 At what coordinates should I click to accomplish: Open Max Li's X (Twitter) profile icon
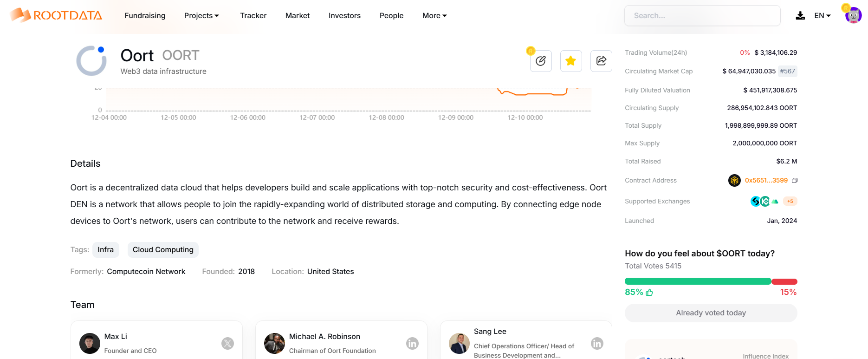(x=227, y=343)
